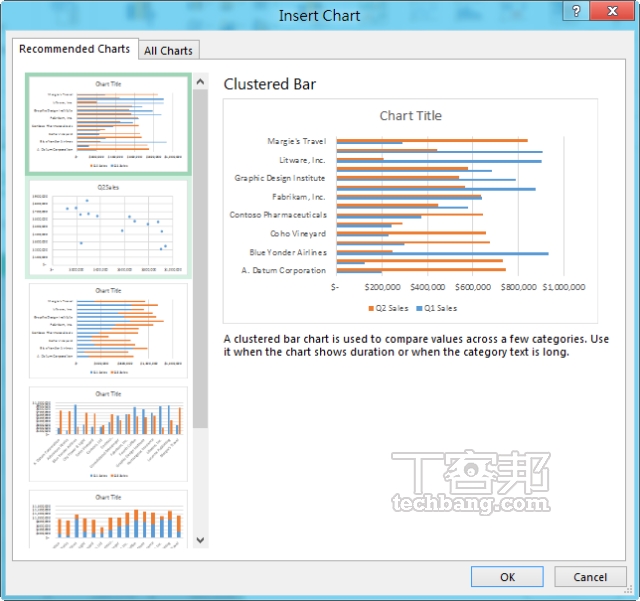The image size is (640, 601).
Task: Click the Blue Yonder Airlines label
Action: pyautogui.click(x=288, y=252)
